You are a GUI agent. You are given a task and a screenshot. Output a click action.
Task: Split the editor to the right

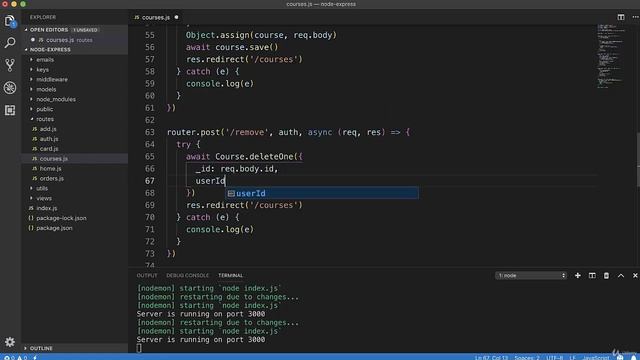pos(621,17)
